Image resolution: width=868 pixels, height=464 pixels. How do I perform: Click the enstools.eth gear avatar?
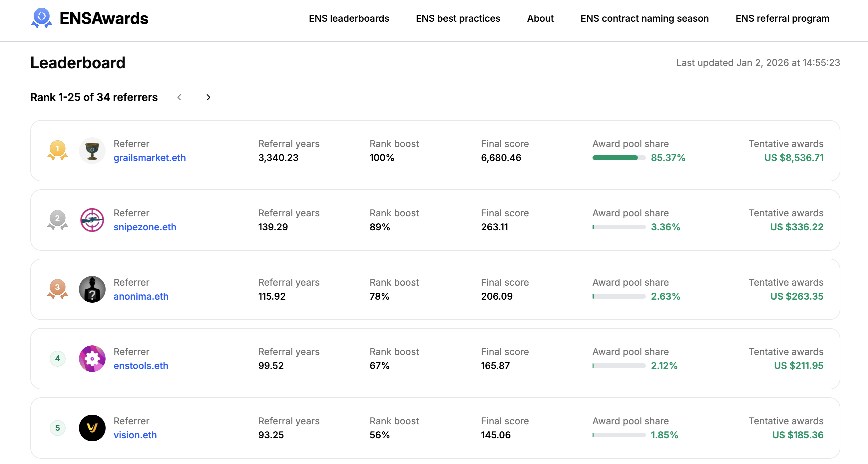click(x=92, y=358)
